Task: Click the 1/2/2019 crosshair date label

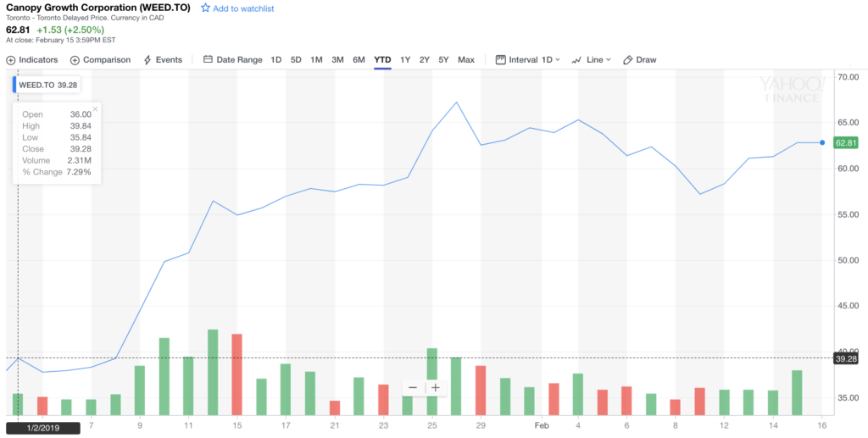Action: click(43, 428)
